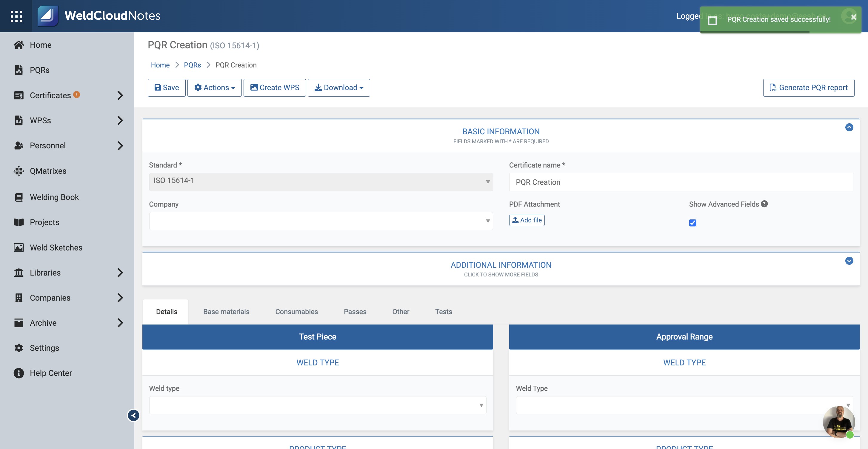
Task: Click the Help Center info icon
Action: 19,373
